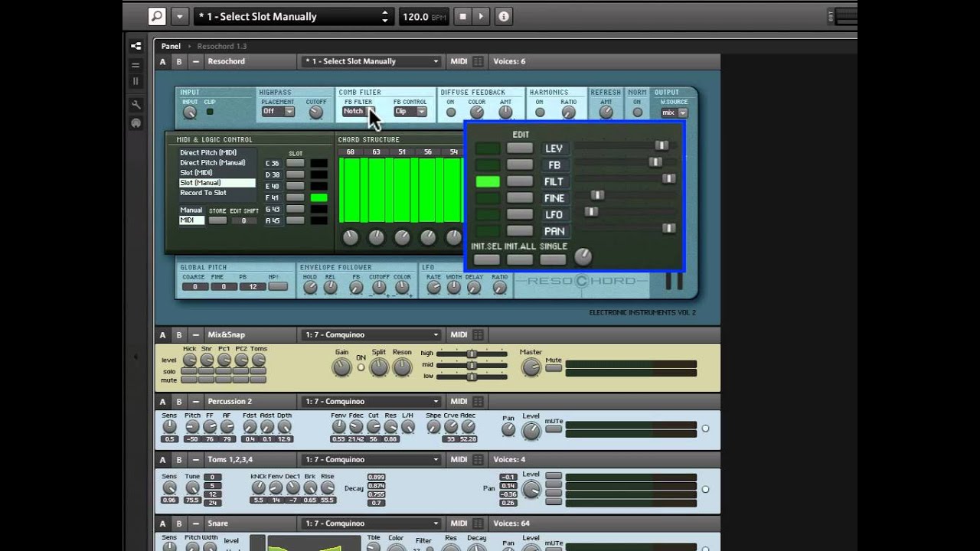
Task: Toggle the ON radio button in Mix&Snap
Action: point(361,367)
